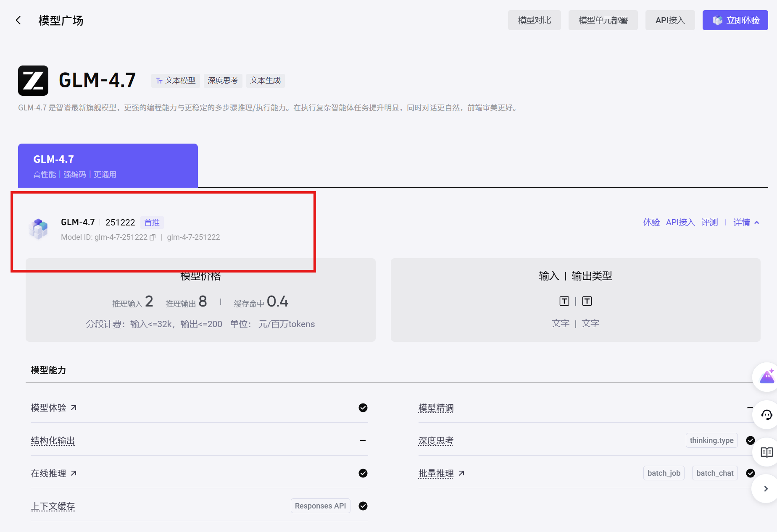Click the 模型广场 page title
The image size is (777, 532).
61,20
